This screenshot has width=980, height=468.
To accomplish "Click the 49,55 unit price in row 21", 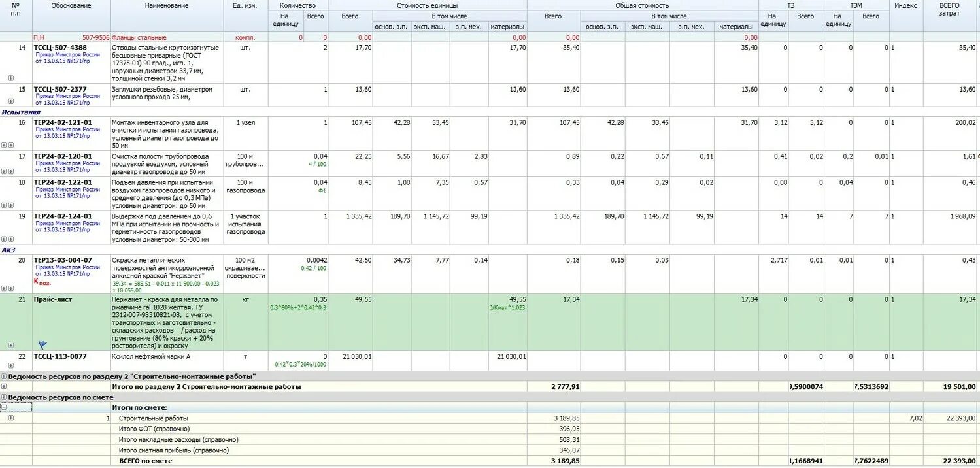I will [x=363, y=299].
